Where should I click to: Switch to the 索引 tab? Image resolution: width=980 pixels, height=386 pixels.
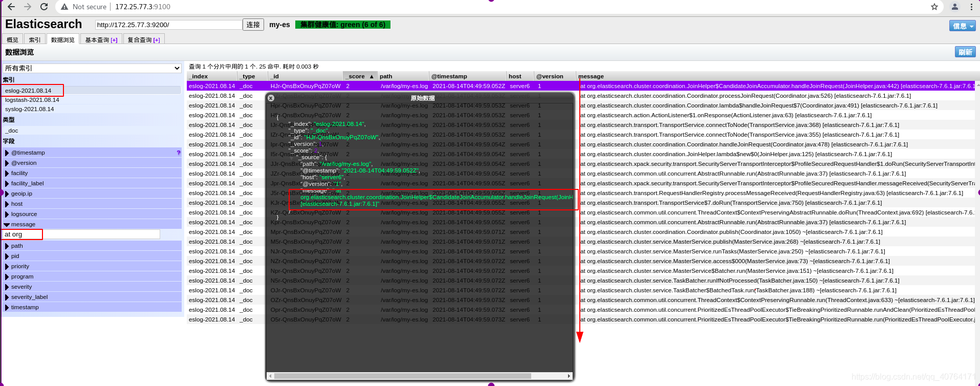click(35, 39)
